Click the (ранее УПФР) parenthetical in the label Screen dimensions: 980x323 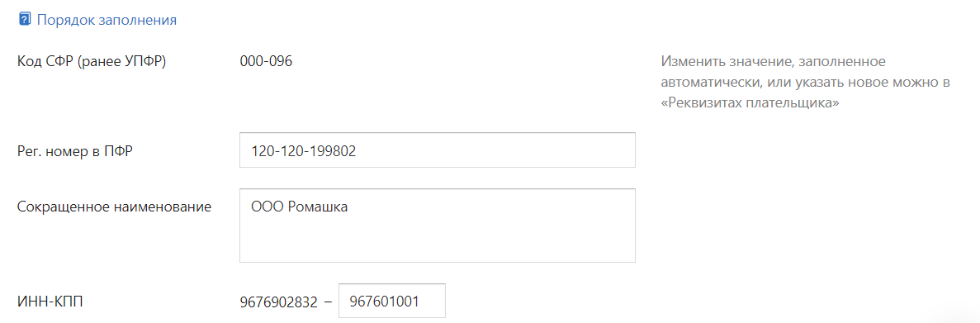[122, 63]
